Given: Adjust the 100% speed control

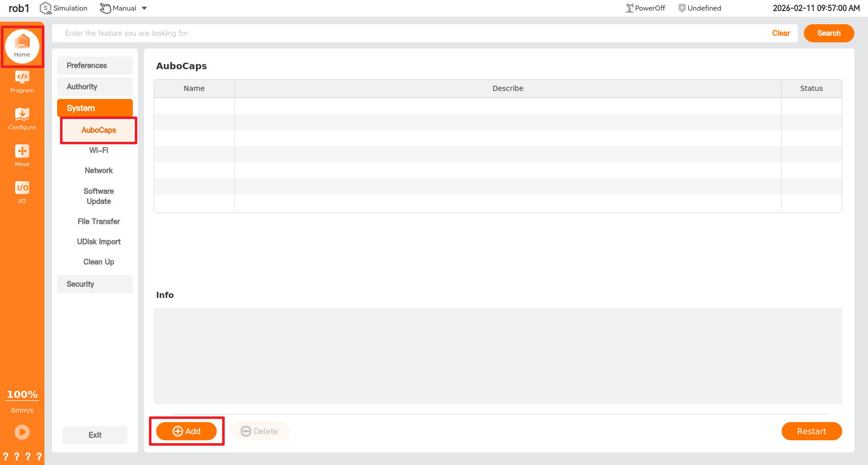Looking at the screenshot, I should point(22,394).
